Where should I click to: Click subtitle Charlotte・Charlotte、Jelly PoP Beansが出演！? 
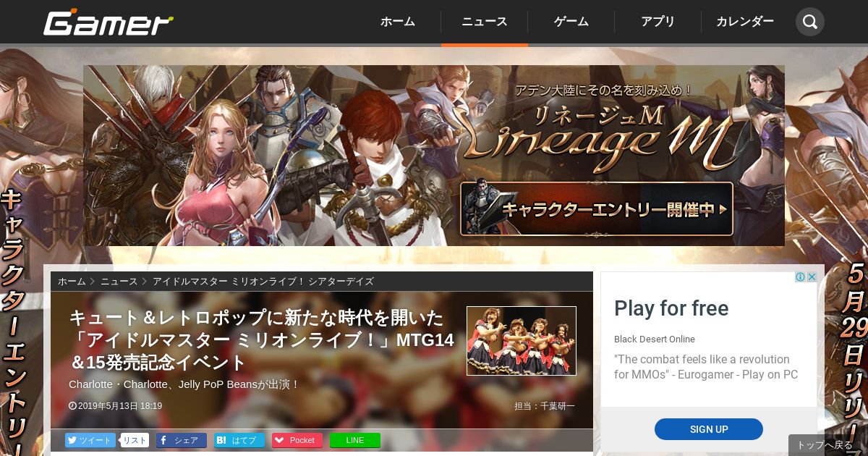point(184,384)
